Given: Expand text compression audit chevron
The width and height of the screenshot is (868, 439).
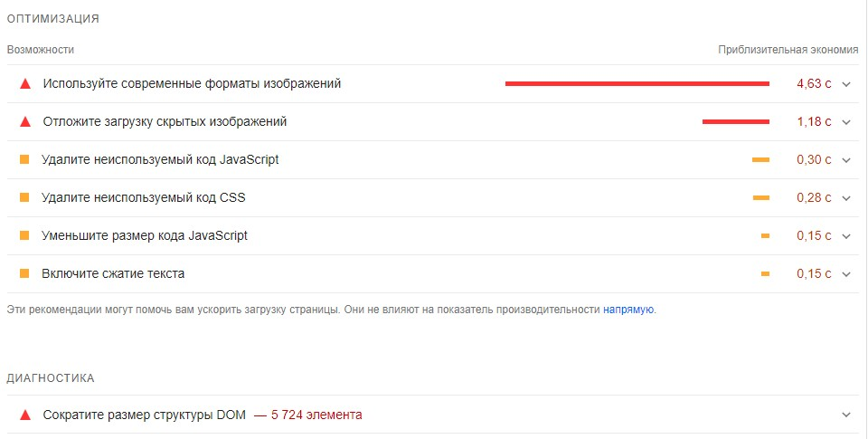Looking at the screenshot, I should pyautogui.click(x=846, y=274).
